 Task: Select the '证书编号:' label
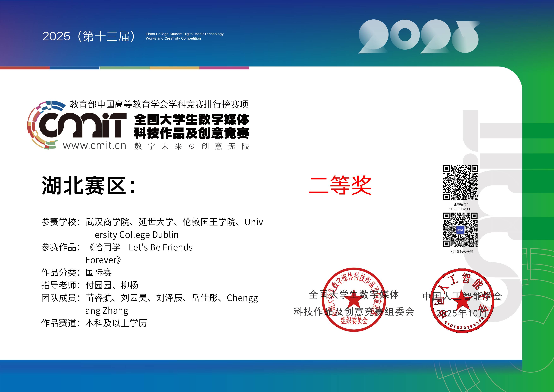click(x=460, y=204)
